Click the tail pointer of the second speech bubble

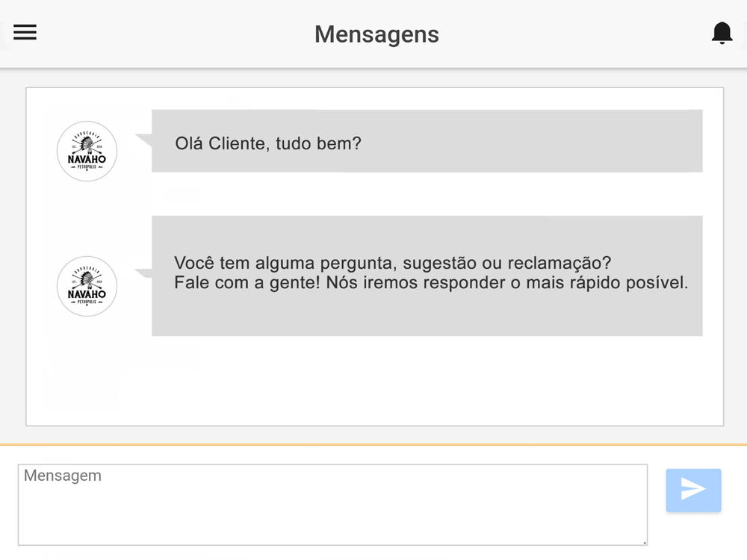tap(143, 273)
